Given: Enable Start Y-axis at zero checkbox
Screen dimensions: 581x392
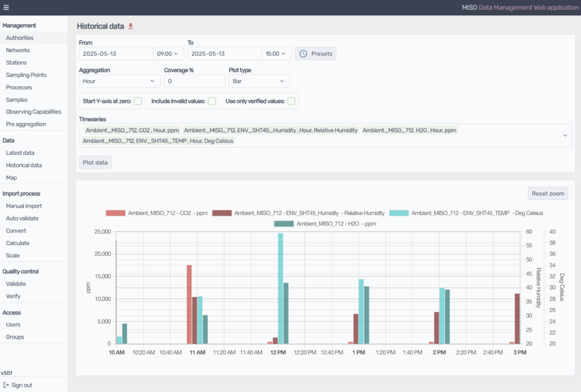Looking at the screenshot, I should click(138, 101).
